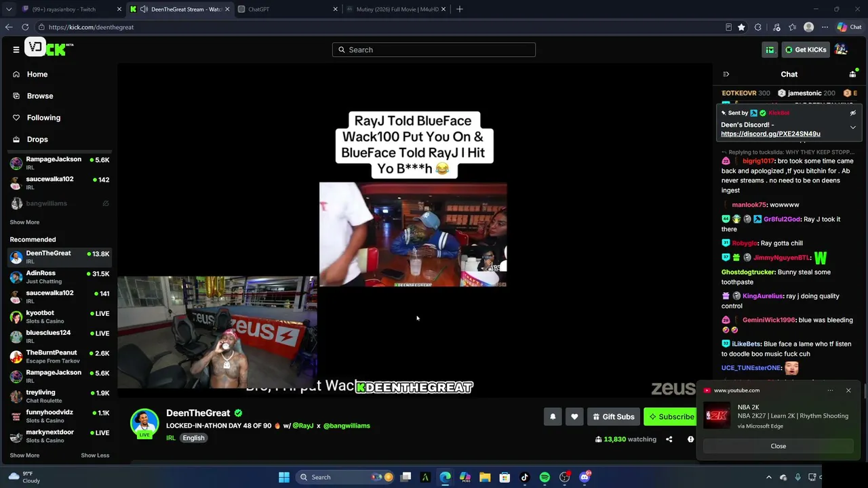868x488 pixels.
Task: Expand recommended list with Show More
Action: point(24,455)
